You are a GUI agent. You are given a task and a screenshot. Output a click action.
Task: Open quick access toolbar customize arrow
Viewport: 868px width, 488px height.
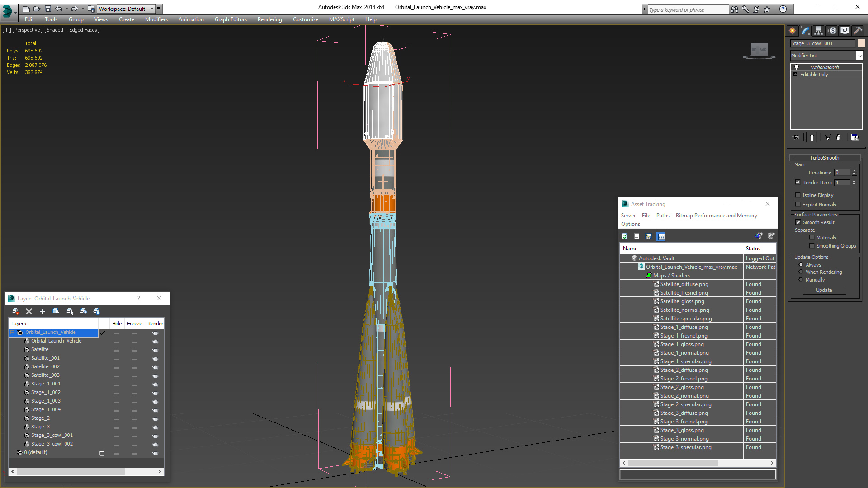tap(159, 9)
